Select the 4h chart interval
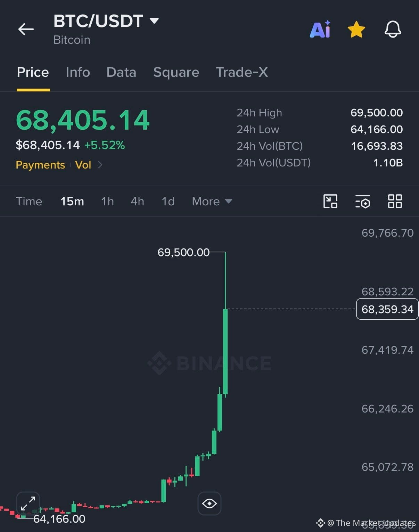This screenshot has height=532, width=419. tap(137, 201)
